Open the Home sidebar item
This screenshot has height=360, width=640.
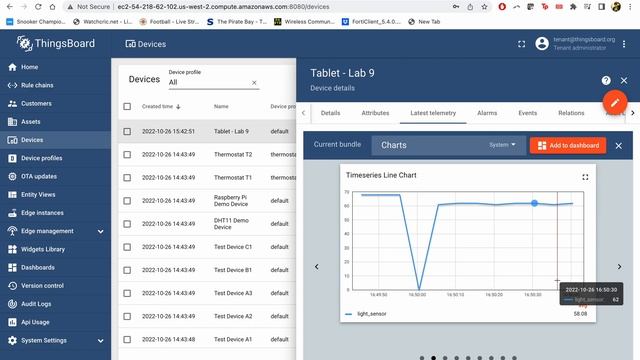[55, 67]
